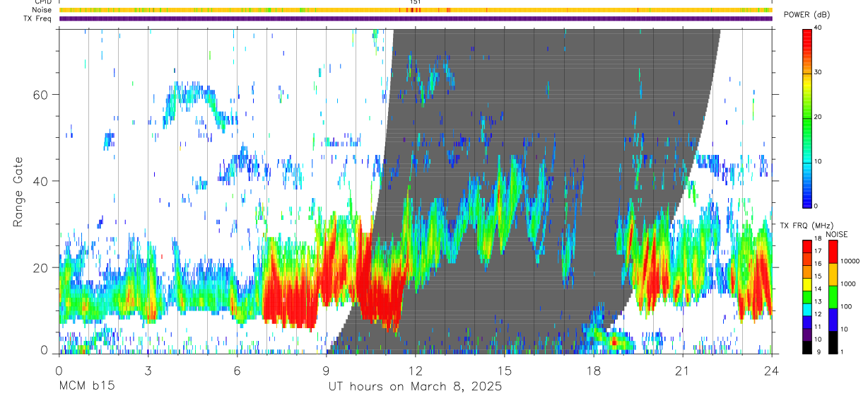Click the "Range Gate" y-axis label
This screenshot has height=401, width=868.
click(19, 192)
